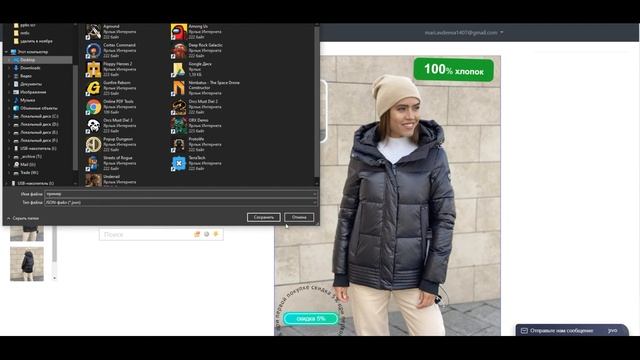The width and height of the screenshot is (640, 360).
Task: Select the Nimbatus Space Drone Constructor shortcut
Action: 205,88
